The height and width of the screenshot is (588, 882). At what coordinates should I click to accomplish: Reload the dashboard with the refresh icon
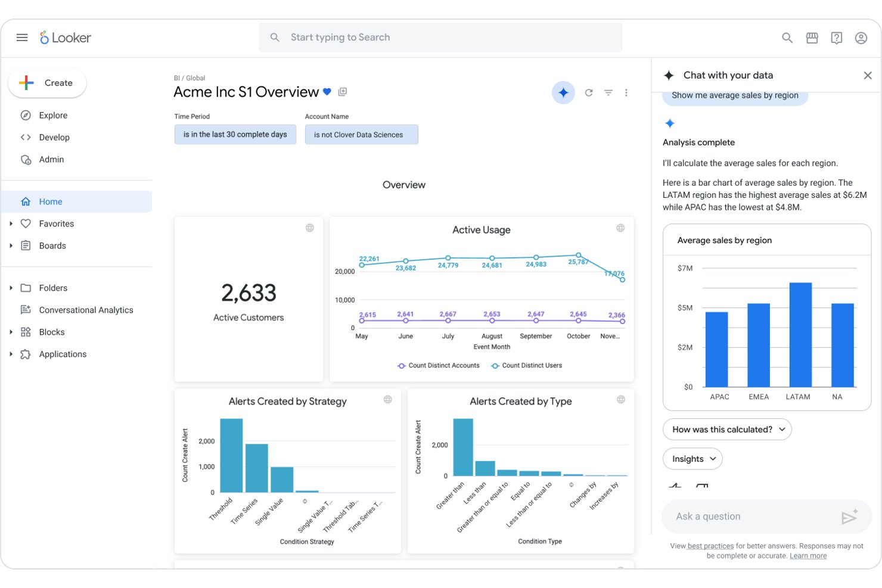click(589, 92)
